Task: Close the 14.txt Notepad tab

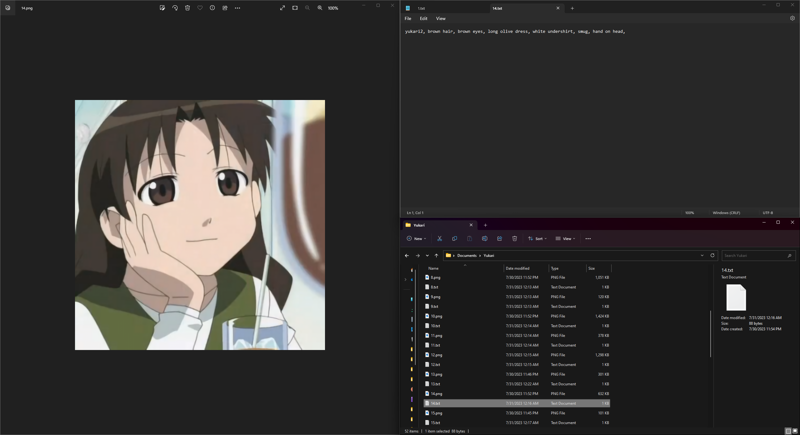Action: [x=558, y=8]
